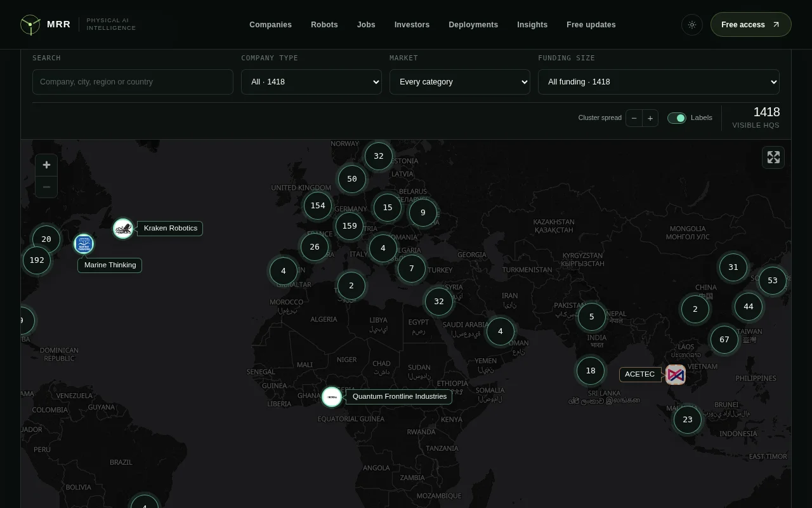Image resolution: width=812 pixels, height=508 pixels.
Task: Open the Funding Size dropdown
Action: pos(658,82)
